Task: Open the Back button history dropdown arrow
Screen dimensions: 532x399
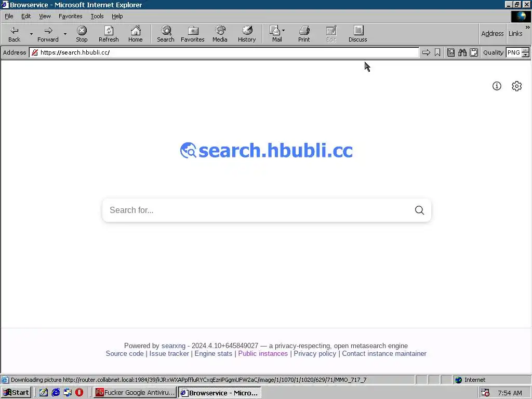Action: click(x=31, y=34)
